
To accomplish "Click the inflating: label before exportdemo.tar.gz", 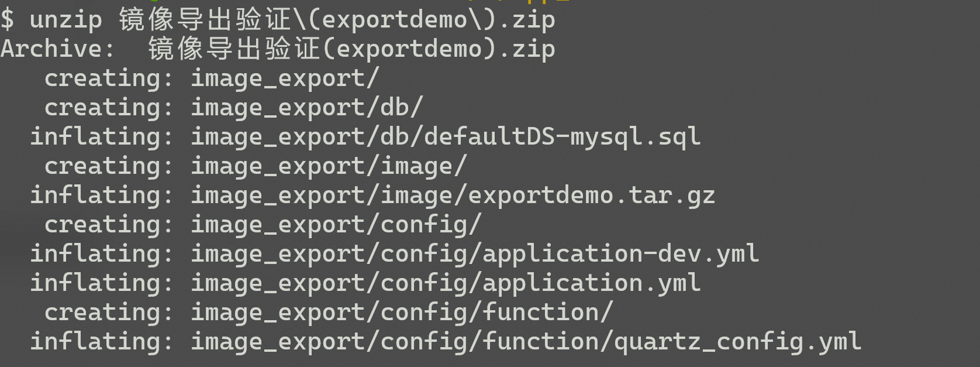I will (x=102, y=195).
